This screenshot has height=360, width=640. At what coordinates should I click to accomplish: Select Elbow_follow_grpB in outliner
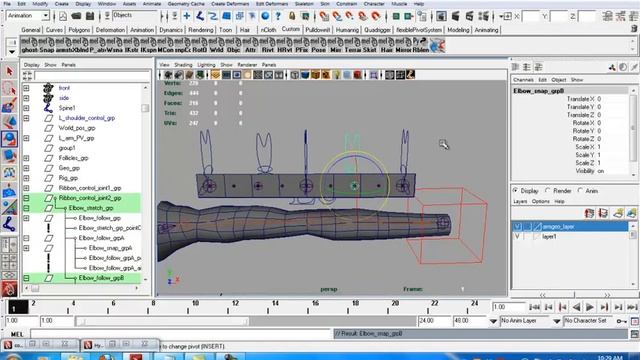pos(101,278)
